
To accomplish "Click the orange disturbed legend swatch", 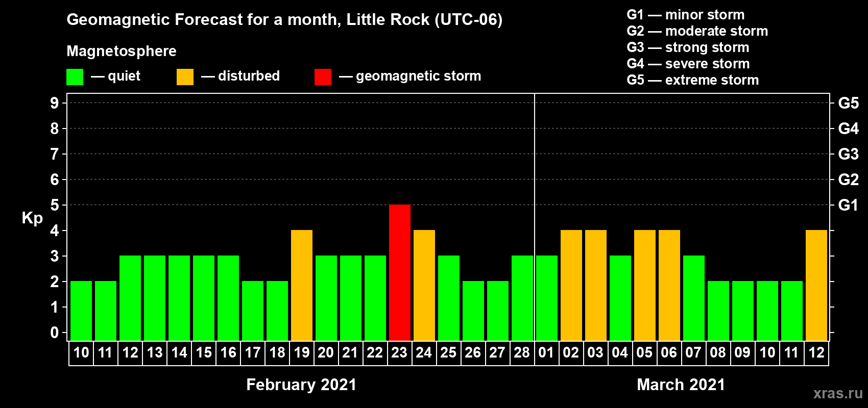I will coord(185,77).
